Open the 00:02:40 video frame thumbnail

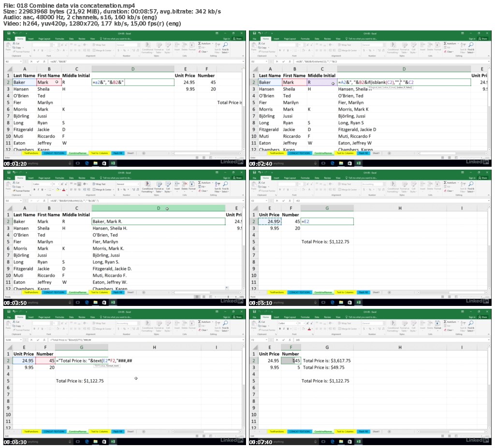[370, 98]
